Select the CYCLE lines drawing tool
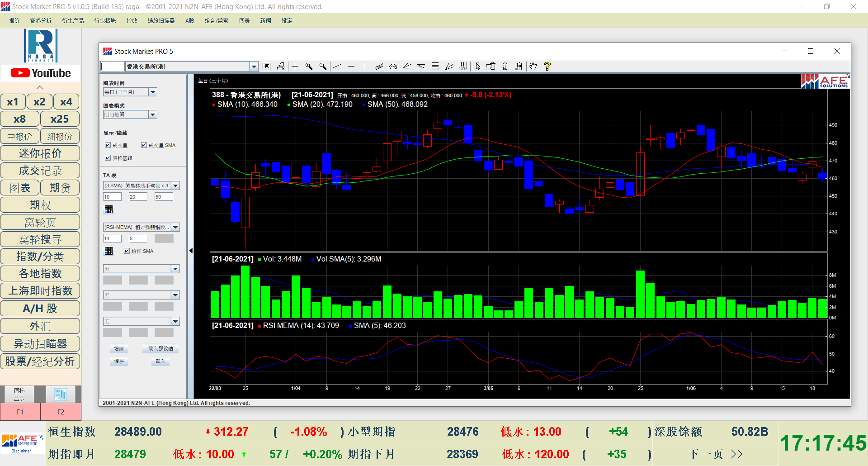Viewport: 868px width, 466px height. (x=463, y=67)
